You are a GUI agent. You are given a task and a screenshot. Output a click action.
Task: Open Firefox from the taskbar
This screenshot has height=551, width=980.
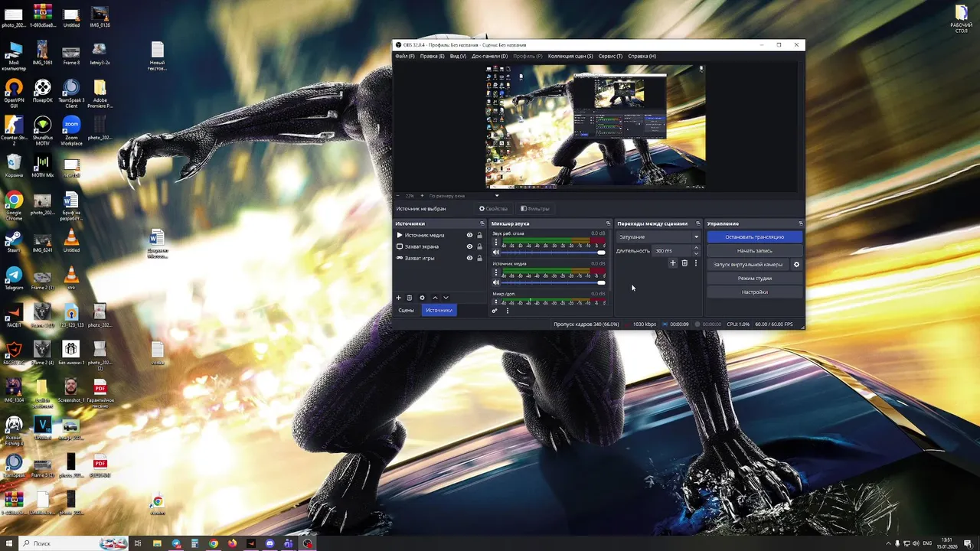[x=232, y=543]
